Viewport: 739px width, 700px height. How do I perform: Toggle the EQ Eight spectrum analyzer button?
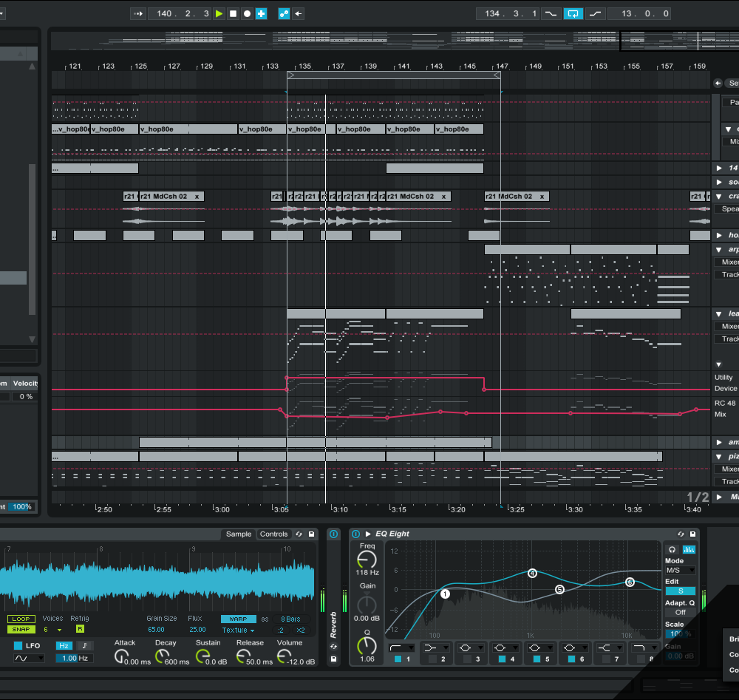point(689,550)
